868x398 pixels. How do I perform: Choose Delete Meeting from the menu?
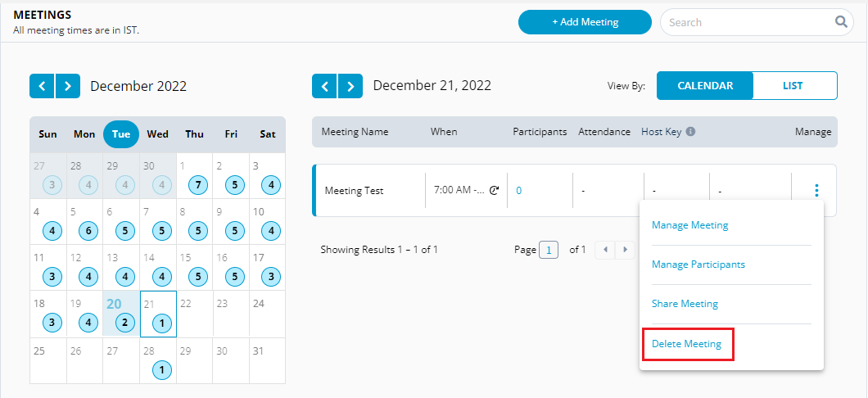point(686,344)
